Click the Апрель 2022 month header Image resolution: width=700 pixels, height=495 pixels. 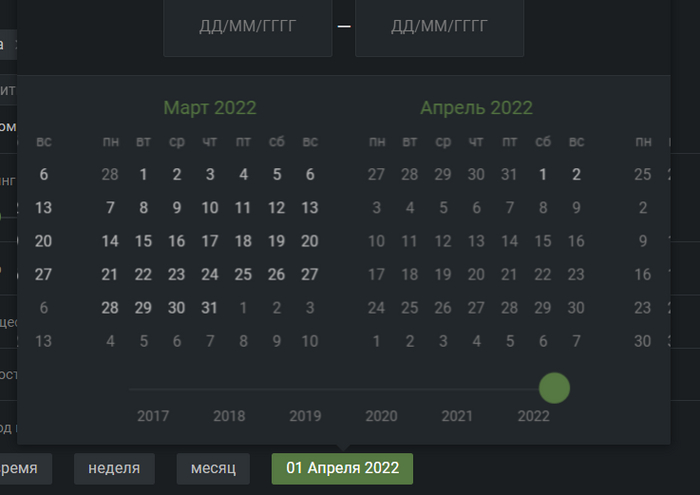pyautogui.click(x=476, y=108)
